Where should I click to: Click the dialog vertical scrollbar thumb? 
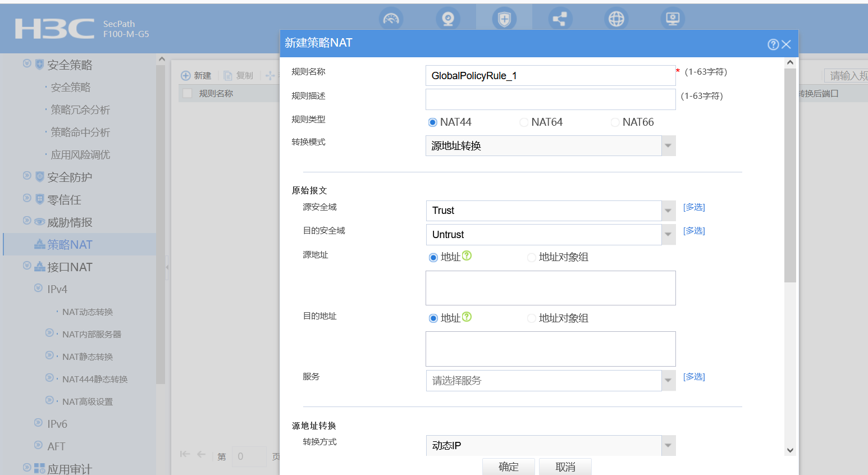tap(790, 175)
